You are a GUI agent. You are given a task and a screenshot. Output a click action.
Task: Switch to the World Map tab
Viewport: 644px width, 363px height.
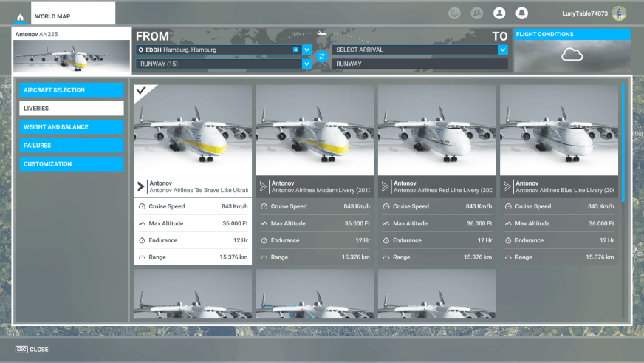tap(52, 16)
